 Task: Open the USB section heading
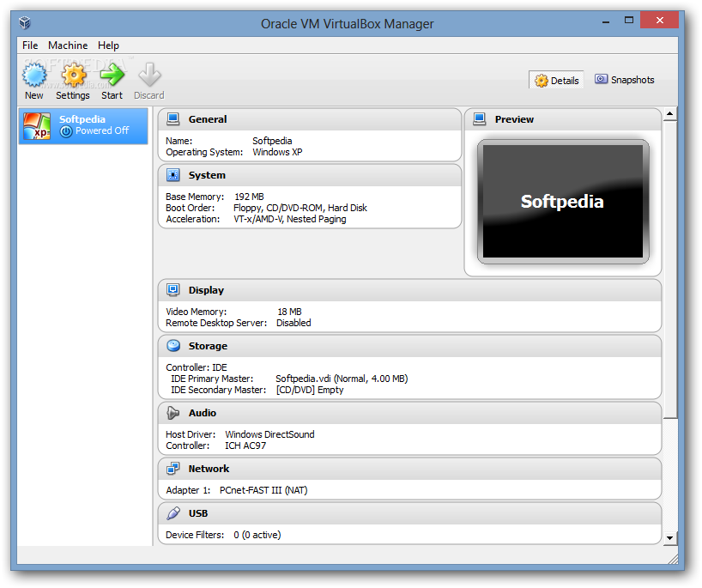click(x=198, y=513)
